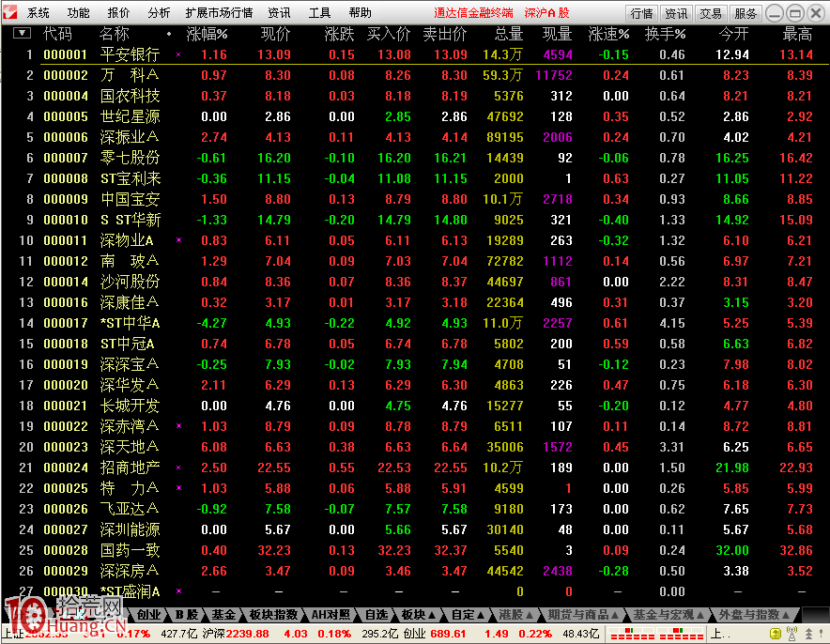Click the magenta marker beside 招商地产
The width and height of the screenshot is (830, 644).
(179, 468)
